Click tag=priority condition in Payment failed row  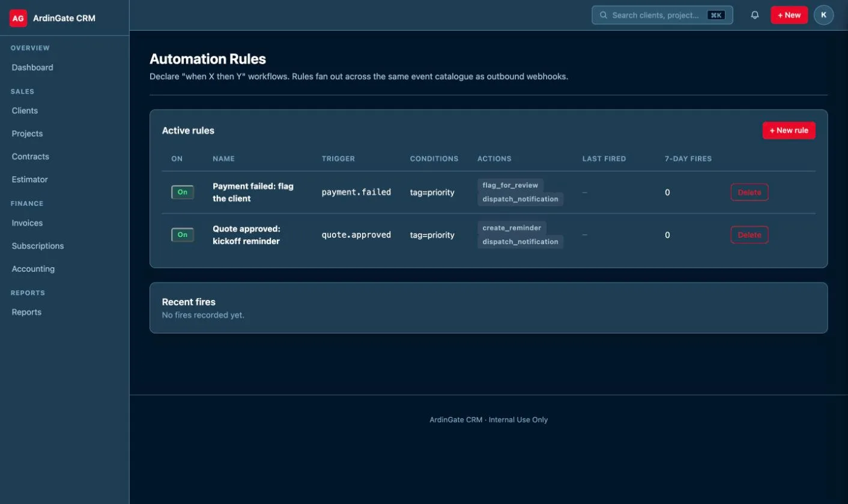pyautogui.click(x=432, y=193)
